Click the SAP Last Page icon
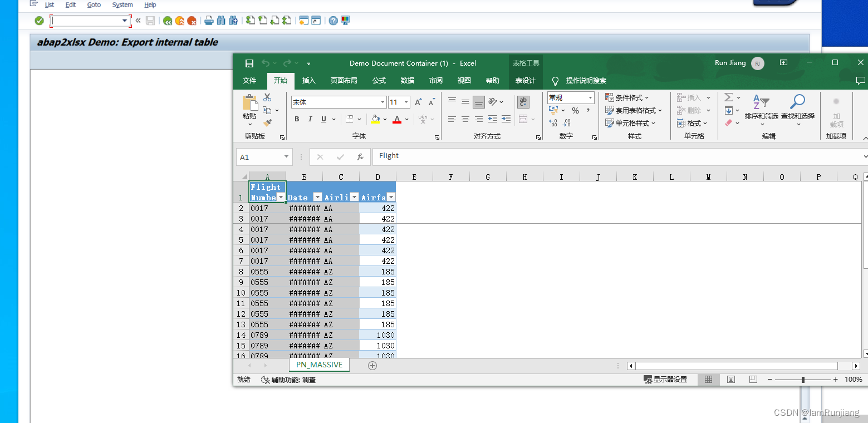This screenshot has height=423, width=868. point(287,21)
